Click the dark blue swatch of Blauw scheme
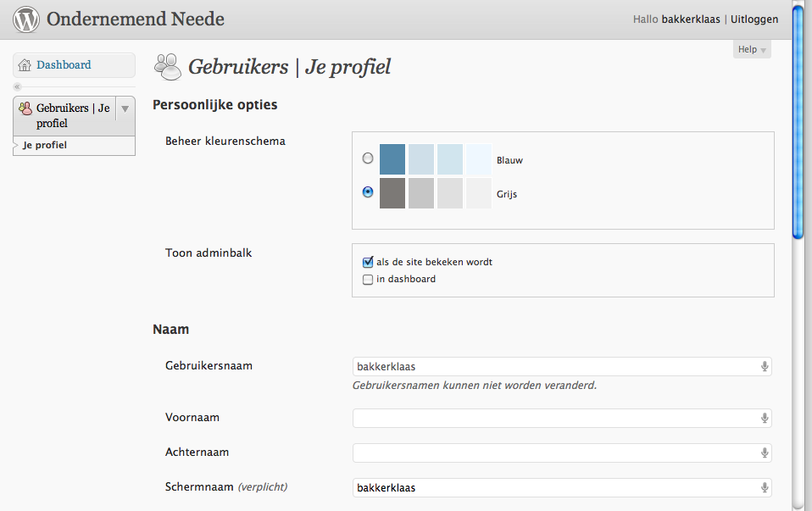812x511 pixels. click(x=392, y=159)
